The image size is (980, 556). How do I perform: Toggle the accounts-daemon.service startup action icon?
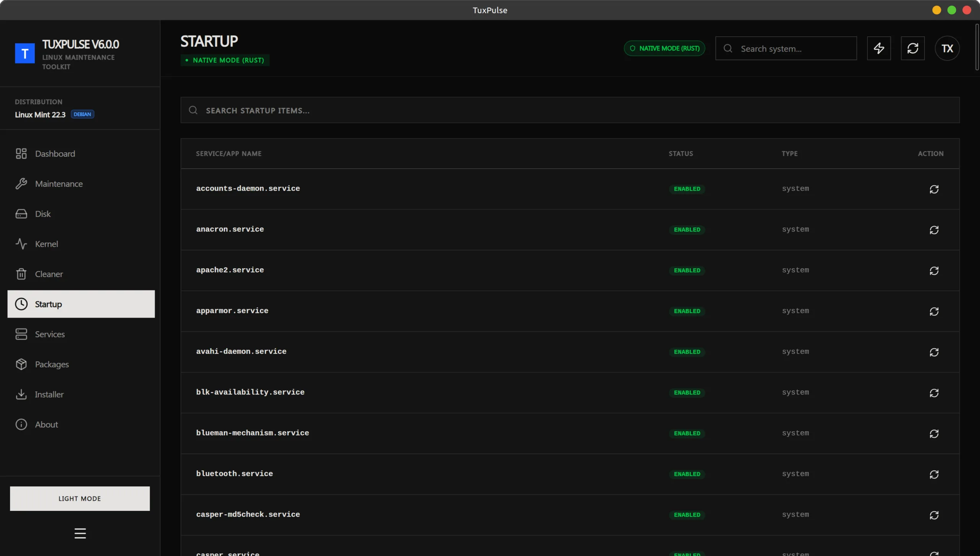934,189
